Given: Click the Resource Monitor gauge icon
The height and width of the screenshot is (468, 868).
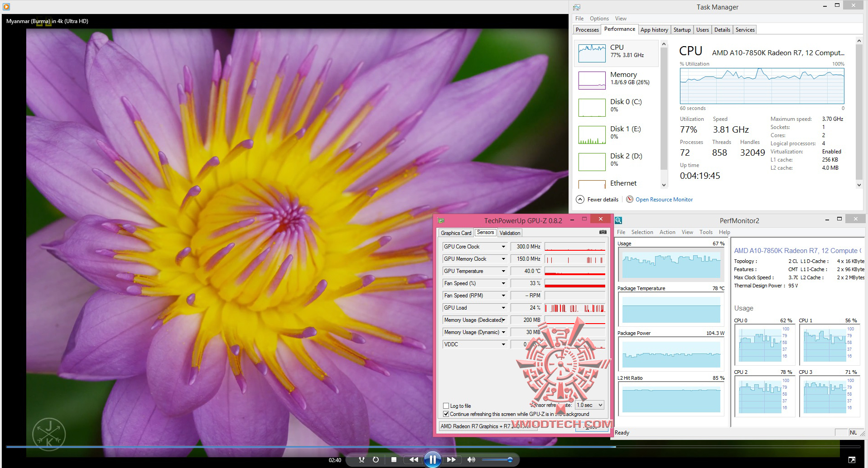Looking at the screenshot, I should (x=630, y=200).
